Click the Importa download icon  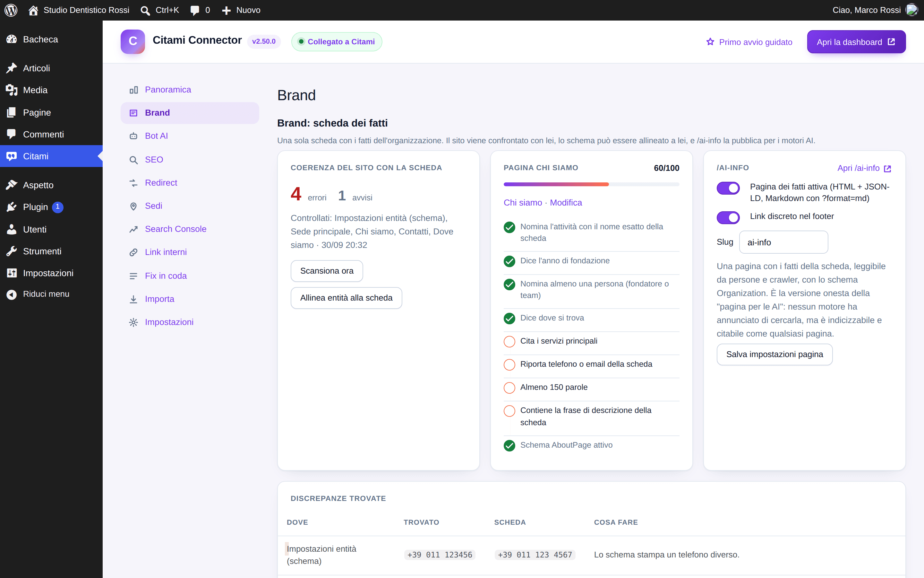(133, 299)
